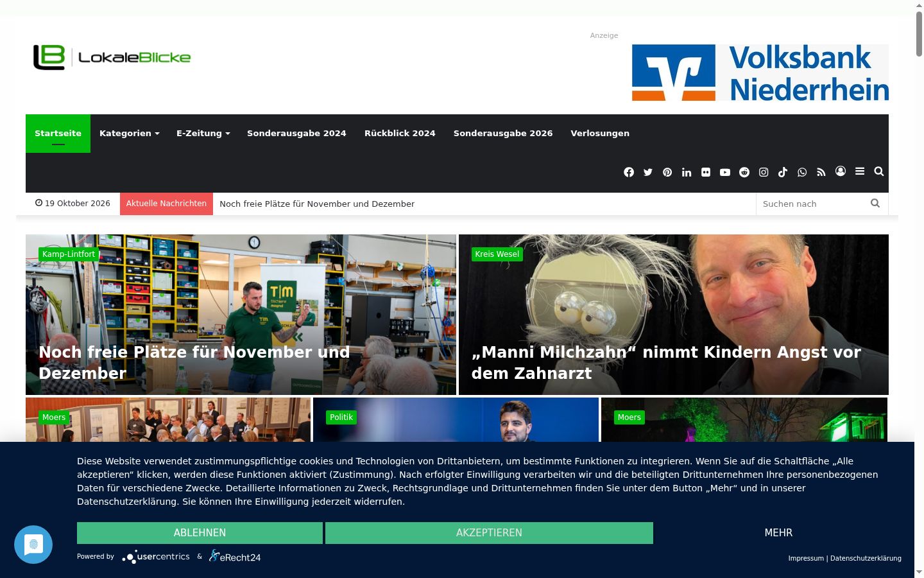Open the ticker headline about free places
This screenshot has height=578, width=924.
[x=317, y=204]
